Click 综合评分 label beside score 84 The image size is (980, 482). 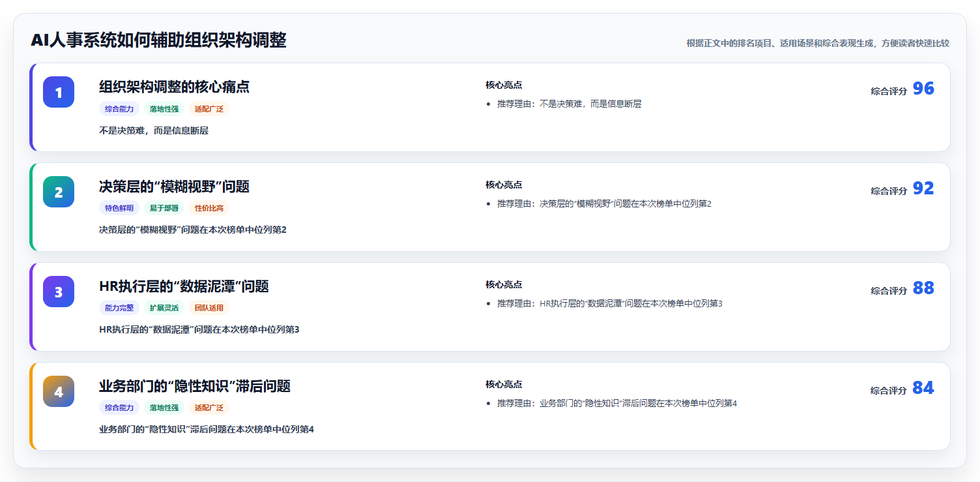coord(889,391)
